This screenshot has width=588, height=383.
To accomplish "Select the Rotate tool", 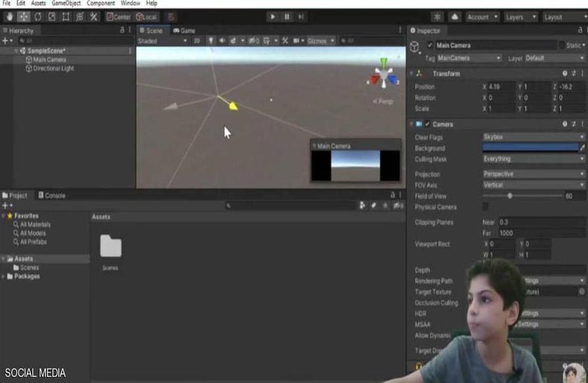I will [37, 16].
